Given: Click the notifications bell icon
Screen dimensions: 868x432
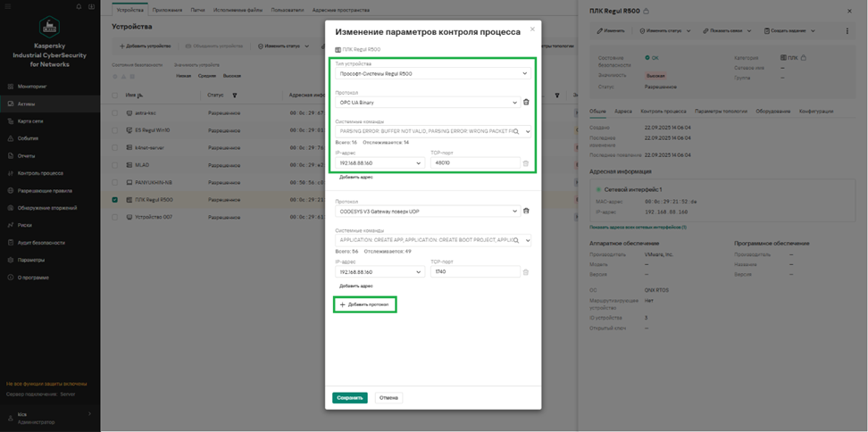Looking at the screenshot, I should pos(79,6).
